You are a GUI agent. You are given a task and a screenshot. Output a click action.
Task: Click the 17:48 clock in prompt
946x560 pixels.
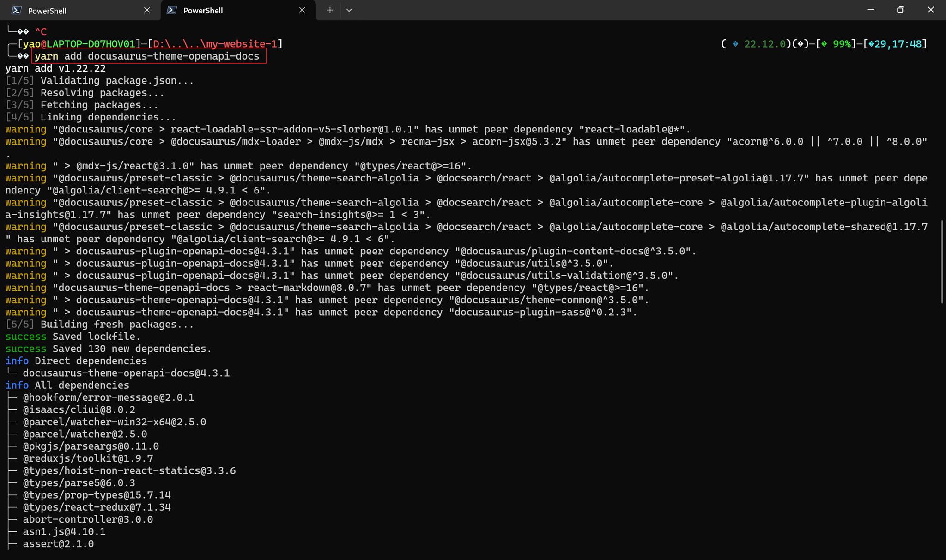(907, 44)
